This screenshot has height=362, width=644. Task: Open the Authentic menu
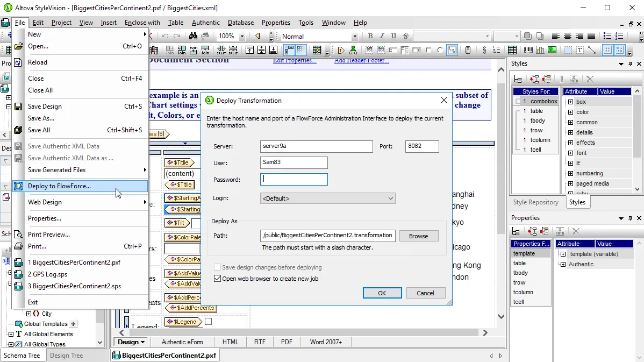coord(205,23)
